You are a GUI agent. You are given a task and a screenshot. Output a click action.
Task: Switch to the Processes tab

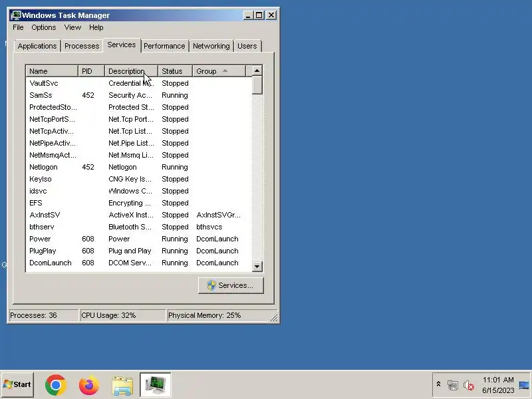pyautogui.click(x=82, y=46)
